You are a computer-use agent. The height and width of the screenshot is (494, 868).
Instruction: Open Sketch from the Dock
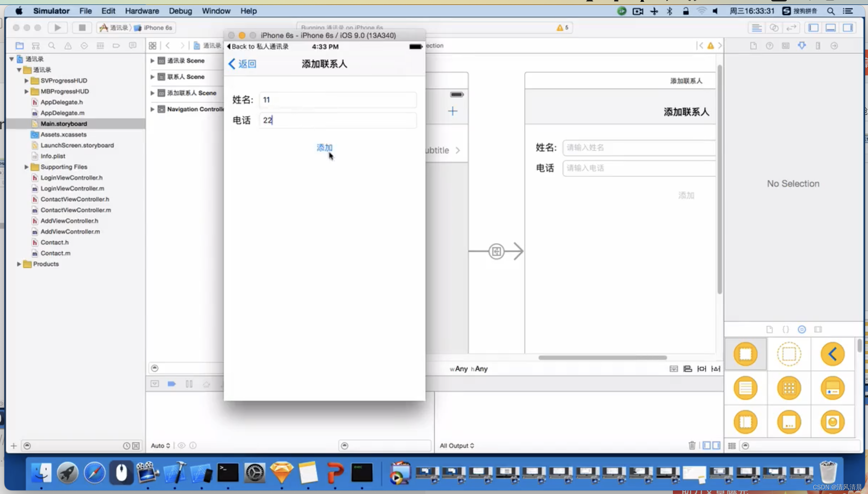[282, 472]
